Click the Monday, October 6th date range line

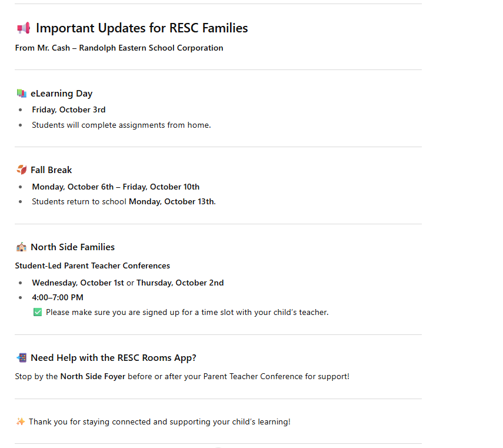116,187
